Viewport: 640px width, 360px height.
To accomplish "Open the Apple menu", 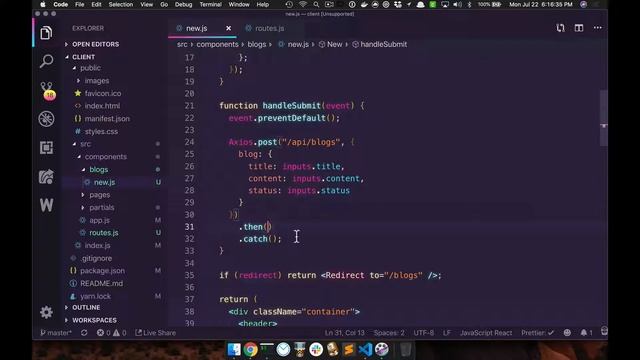I will (42, 4).
